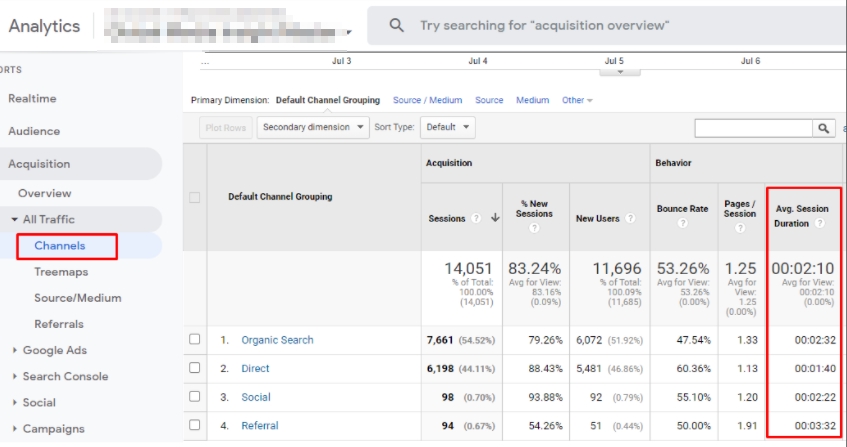Image resolution: width=847 pixels, height=447 pixels.
Task: Click help icon under Pages / Session
Action: point(740,227)
